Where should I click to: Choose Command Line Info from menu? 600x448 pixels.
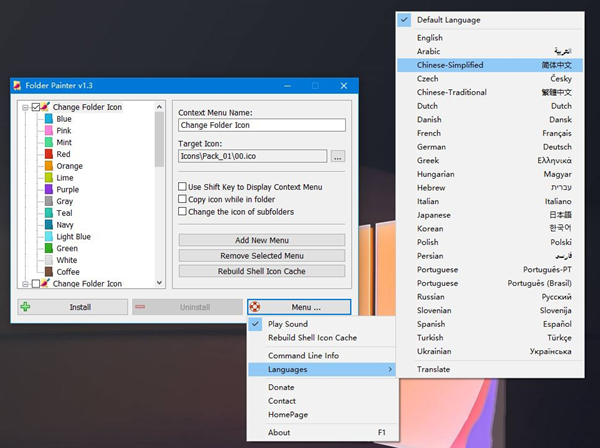point(304,355)
